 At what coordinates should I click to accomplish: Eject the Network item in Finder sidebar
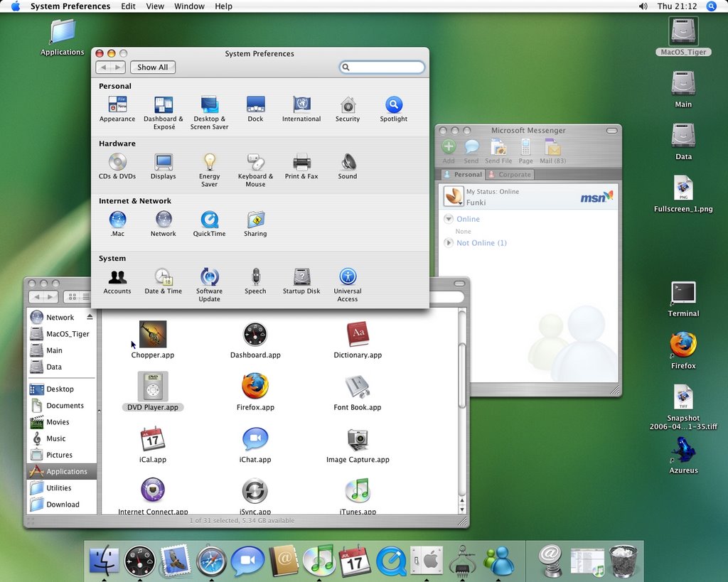click(x=90, y=317)
